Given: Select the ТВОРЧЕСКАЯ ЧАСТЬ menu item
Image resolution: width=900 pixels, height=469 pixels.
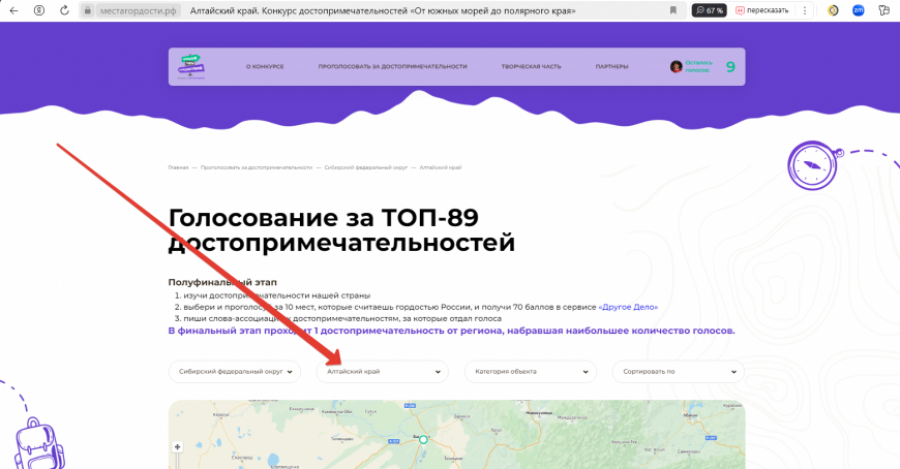Looking at the screenshot, I should coord(530,67).
